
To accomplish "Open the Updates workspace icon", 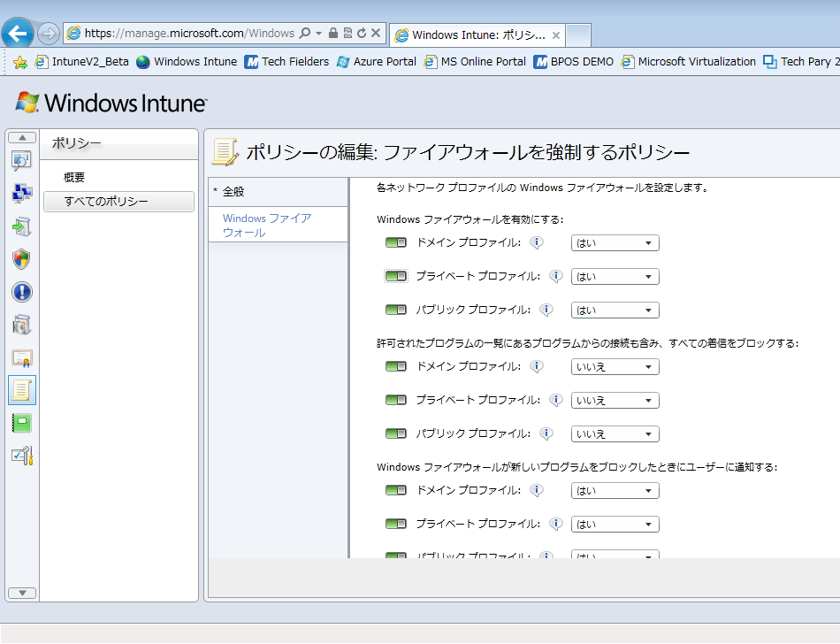I will (x=22, y=226).
